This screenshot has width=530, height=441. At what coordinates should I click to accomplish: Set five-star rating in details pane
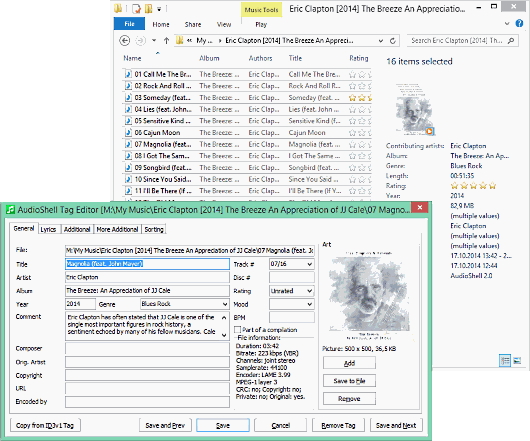473,186
